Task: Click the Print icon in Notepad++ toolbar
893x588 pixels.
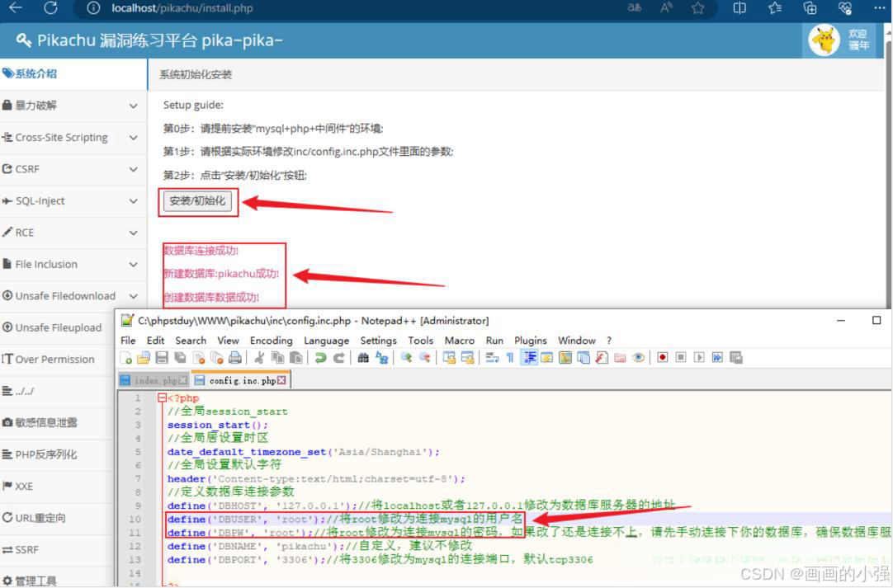Action: point(234,357)
